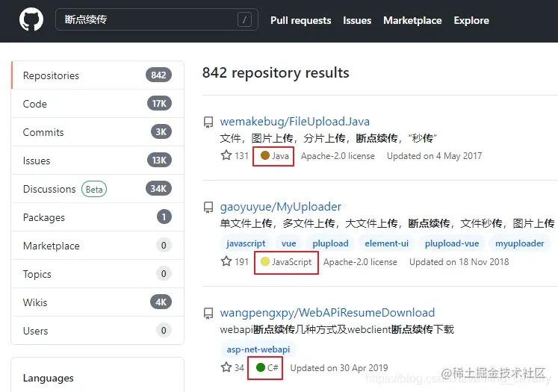Click the yellow JavaScript language dot
Viewport: 558px width, 392px height.
(x=264, y=261)
